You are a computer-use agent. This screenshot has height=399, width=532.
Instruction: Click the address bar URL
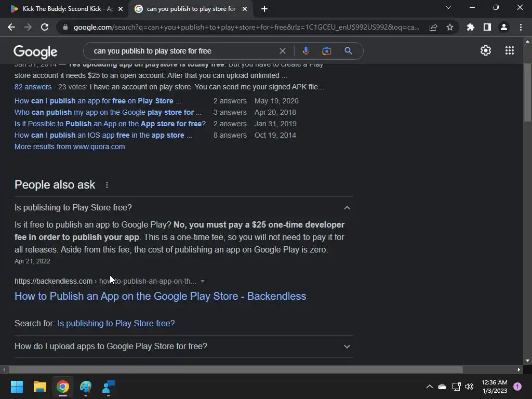247,27
